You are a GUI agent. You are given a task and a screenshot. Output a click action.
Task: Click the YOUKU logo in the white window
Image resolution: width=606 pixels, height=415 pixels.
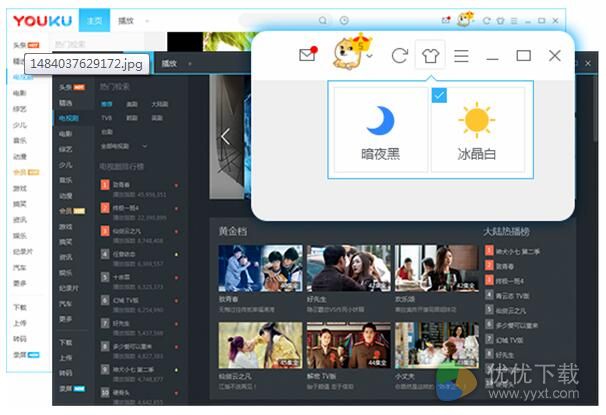pos(43,20)
